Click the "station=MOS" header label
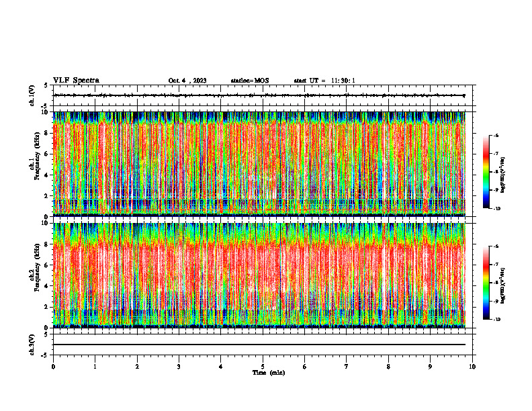 click(250, 81)
